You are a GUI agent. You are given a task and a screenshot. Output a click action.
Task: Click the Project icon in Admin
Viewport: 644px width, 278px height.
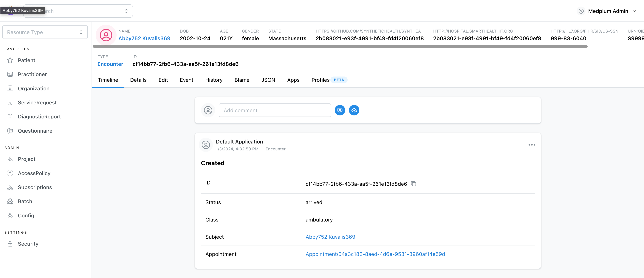pyautogui.click(x=10, y=159)
